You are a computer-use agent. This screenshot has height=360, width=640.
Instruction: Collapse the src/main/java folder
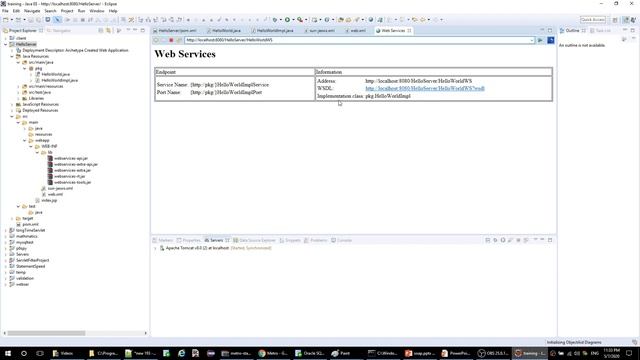[x=18, y=62]
